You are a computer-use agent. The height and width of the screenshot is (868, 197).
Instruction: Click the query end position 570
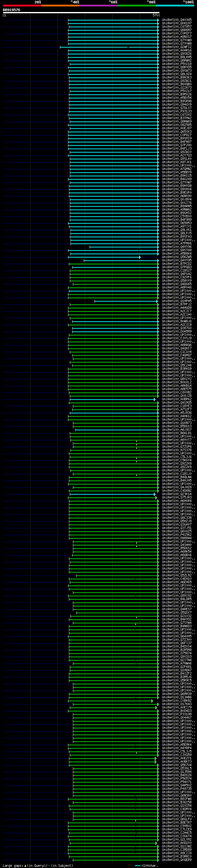pyautogui.click(x=155, y=15)
